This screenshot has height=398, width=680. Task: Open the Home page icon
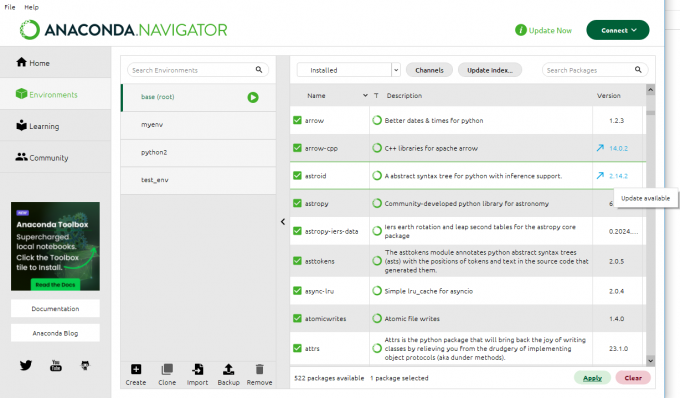coord(21,62)
